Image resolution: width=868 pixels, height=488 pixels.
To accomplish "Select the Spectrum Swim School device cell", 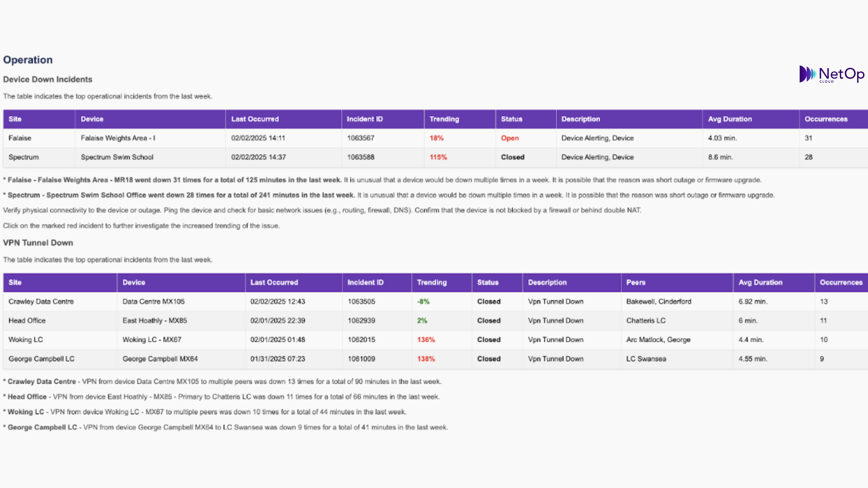I will (117, 157).
